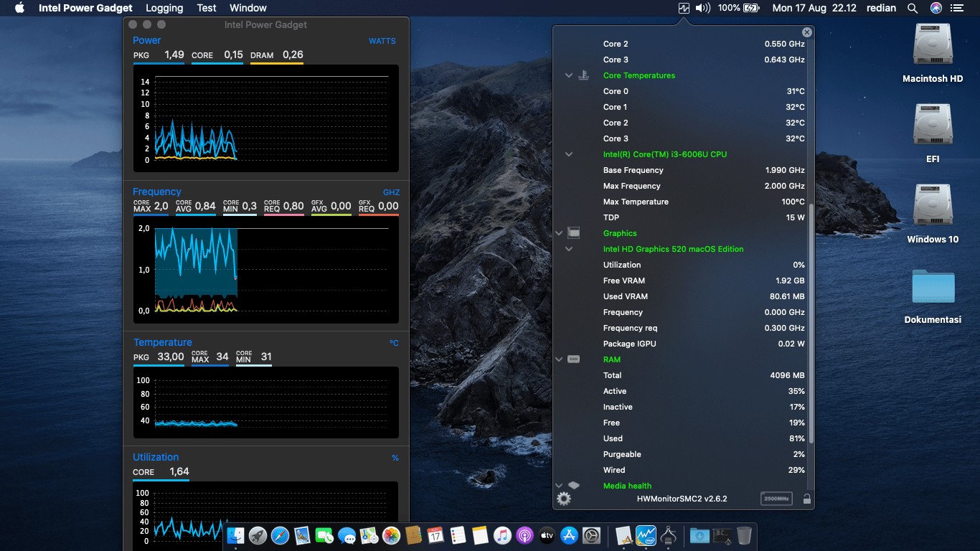Screen dimensions: 980x551
Task: Select DRAM 0,26 power reading
Action: [x=277, y=55]
